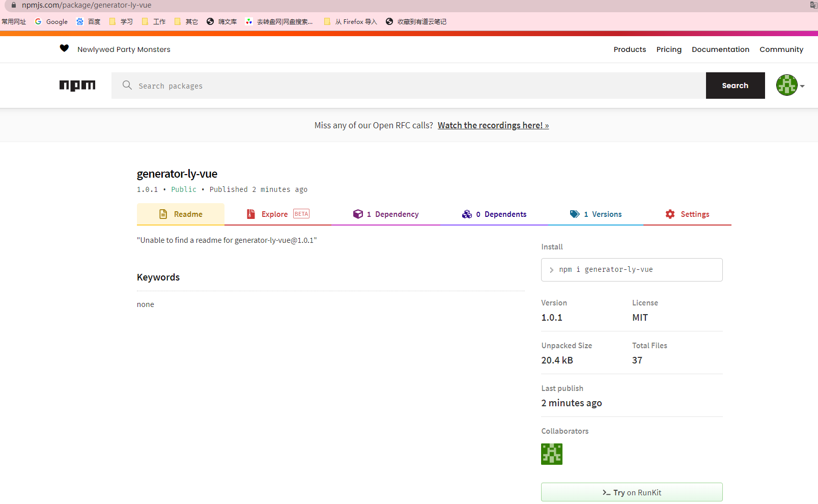The height and width of the screenshot is (504, 818).
Task: Click Newlywed Party Monsters text
Action: tap(124, 49)
